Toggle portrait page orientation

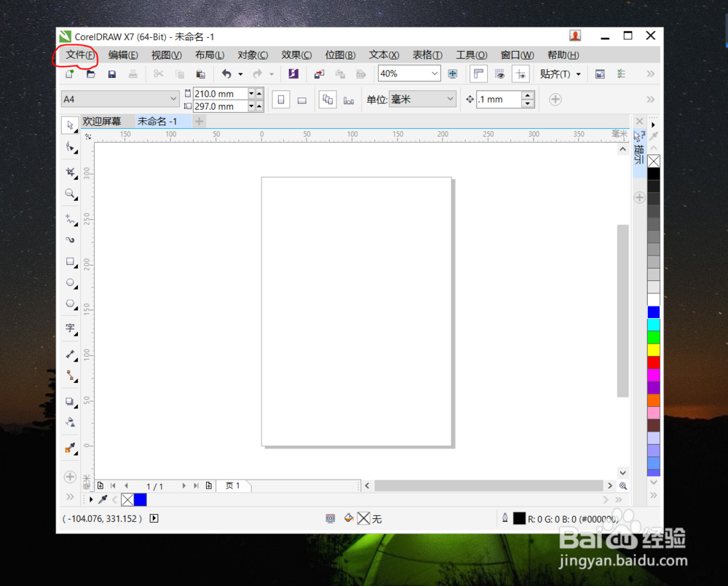tap(281, 99)
